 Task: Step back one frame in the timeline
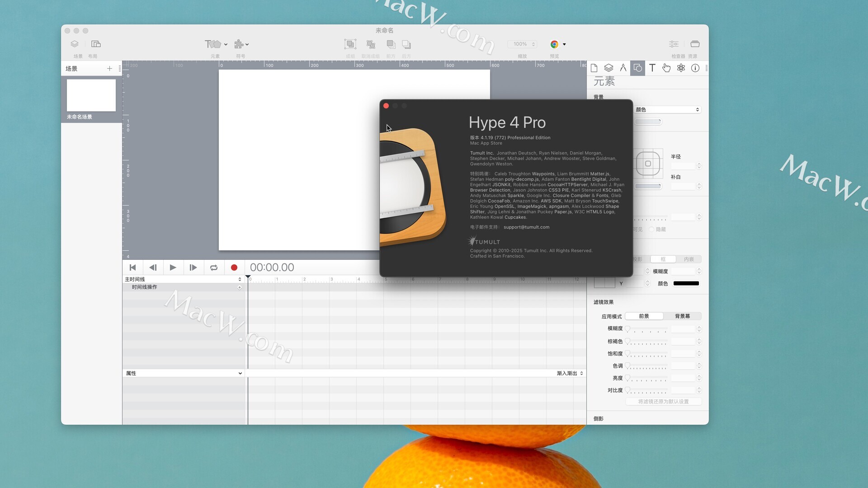pos(153,267)
